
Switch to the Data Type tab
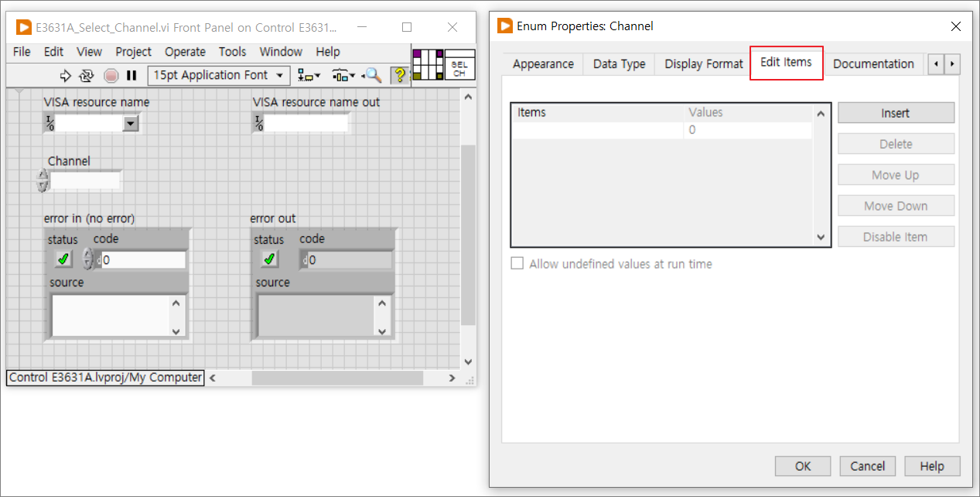coord(619,64)
